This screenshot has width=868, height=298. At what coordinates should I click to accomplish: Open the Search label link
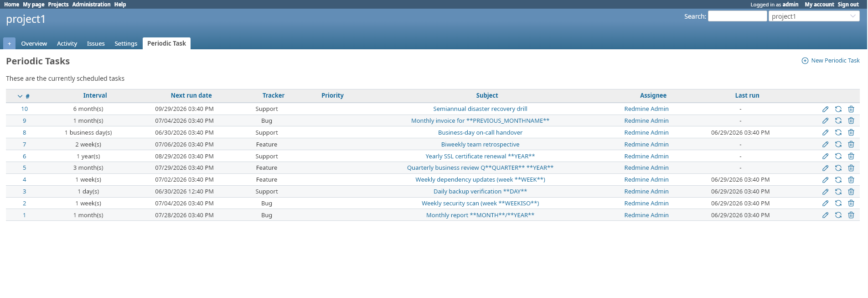[695, 16]
